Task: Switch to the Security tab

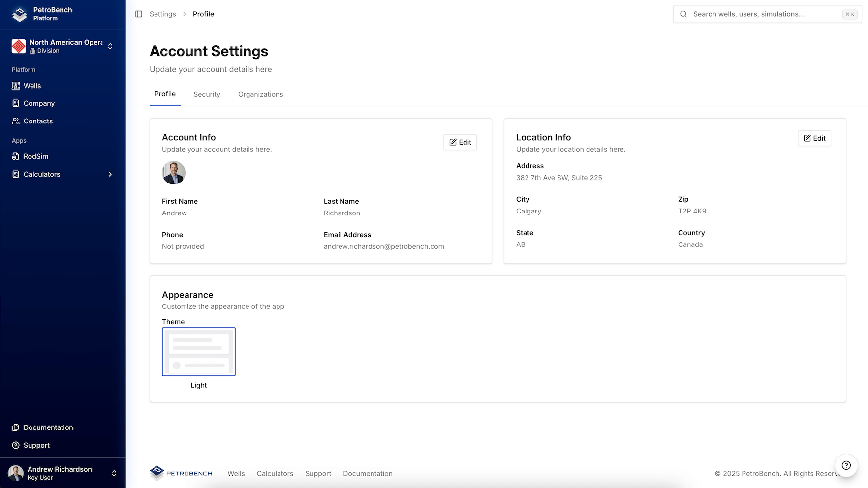Action: [x=207, y=94]
